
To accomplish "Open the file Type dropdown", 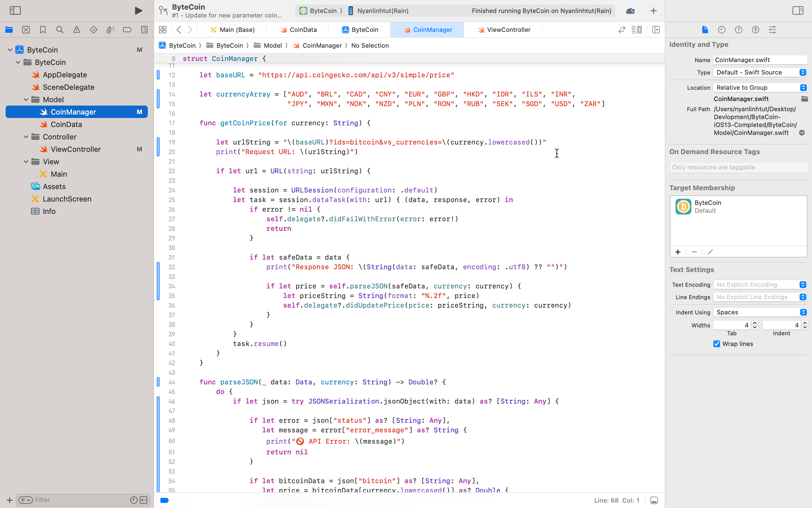I will coord(760,72).
